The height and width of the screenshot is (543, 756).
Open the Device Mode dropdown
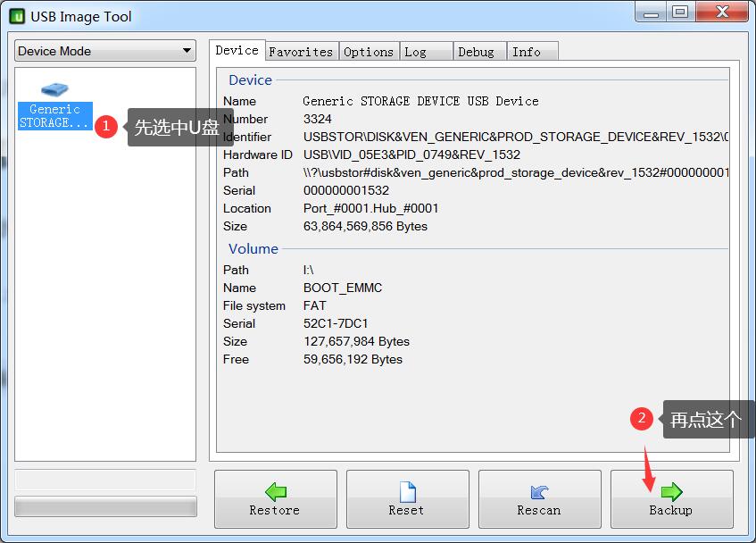pyautogui.click(x=105, y=51)
